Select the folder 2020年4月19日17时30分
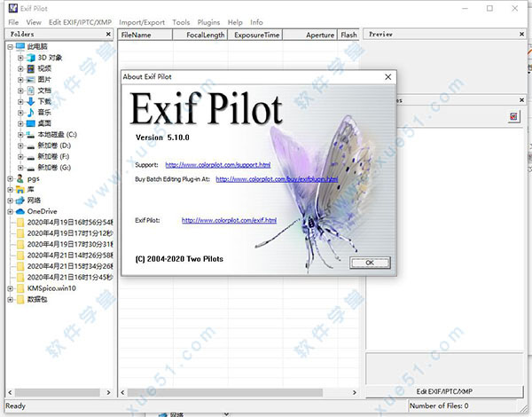The height and width of the screenshot is (417, 532). [65, 245]
